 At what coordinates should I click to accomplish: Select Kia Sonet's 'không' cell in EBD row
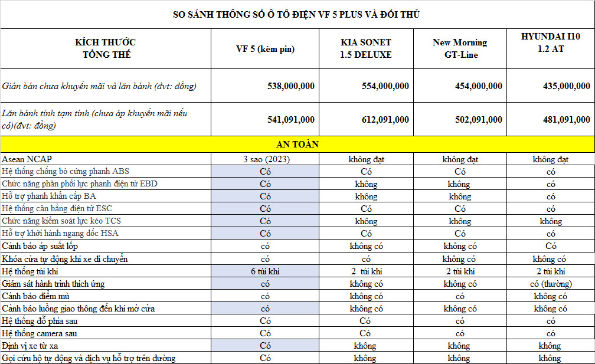[366, 184]
